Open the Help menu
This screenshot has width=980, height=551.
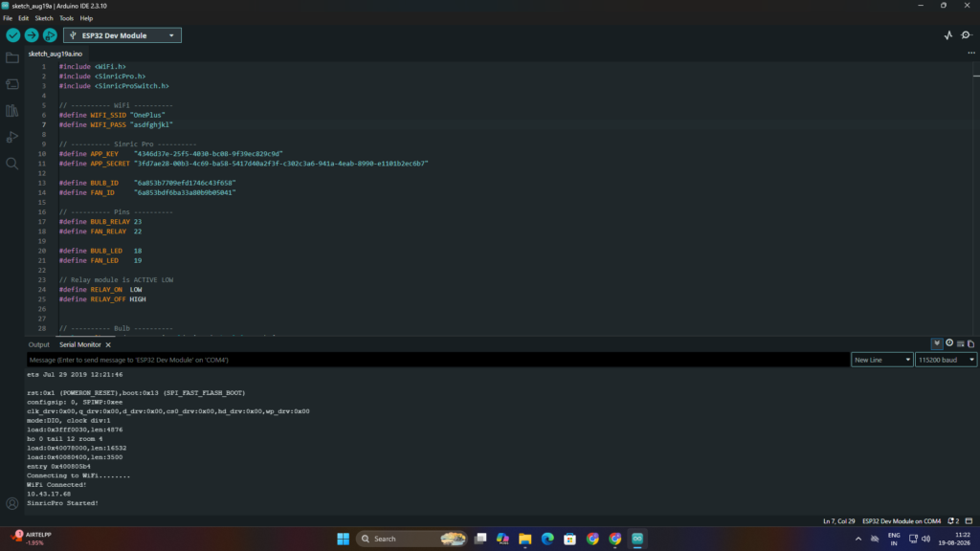pos(86,18)
